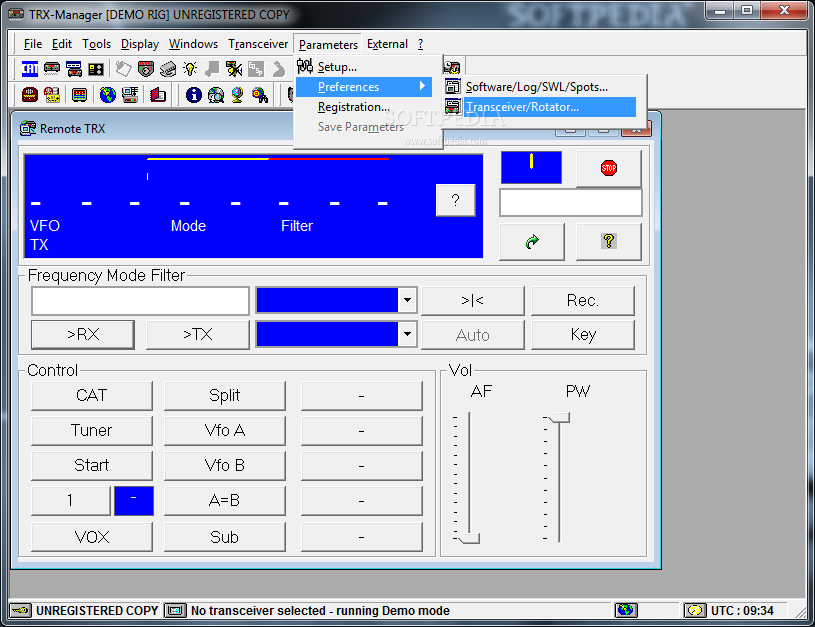Viewport: 815px width, 627px height.
Task: Toggle the Rec. button
Action: coord(583,300)
